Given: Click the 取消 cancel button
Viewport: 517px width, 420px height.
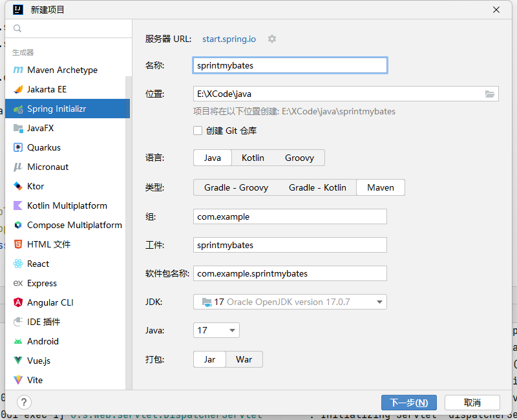Looking at the screenshot, I should 472,403.
